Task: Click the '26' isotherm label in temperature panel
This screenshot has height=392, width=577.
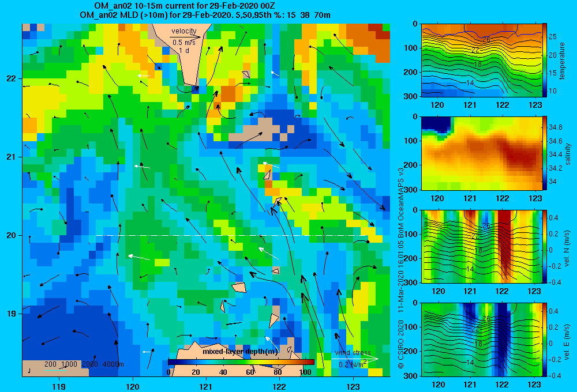Action: tap(486, 39)
